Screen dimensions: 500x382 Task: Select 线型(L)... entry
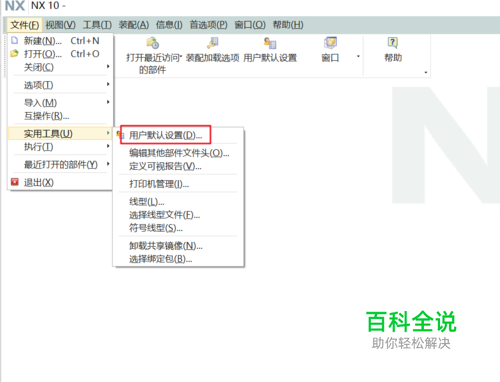[x=179, y=202]
